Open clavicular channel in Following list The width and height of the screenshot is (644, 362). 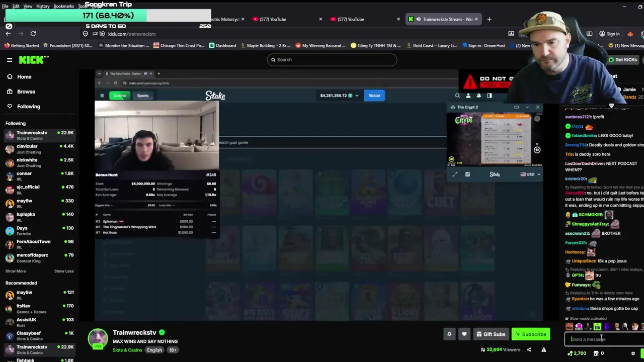(x=39, y=149)
